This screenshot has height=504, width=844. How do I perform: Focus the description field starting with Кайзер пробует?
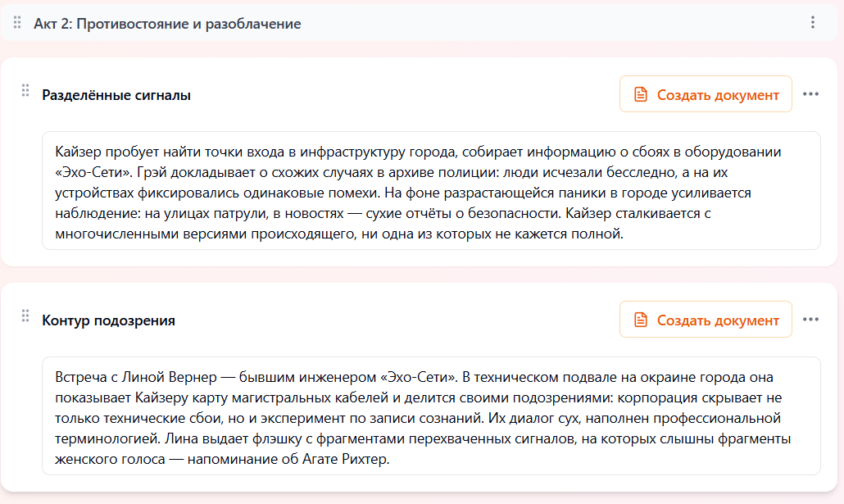click(x=431, y=190)
